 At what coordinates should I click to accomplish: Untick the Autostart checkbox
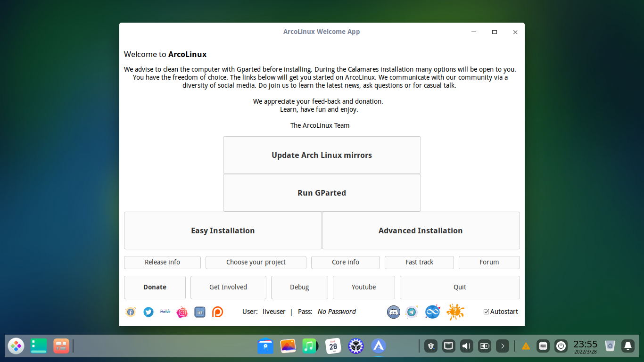(x=487, y=312)
